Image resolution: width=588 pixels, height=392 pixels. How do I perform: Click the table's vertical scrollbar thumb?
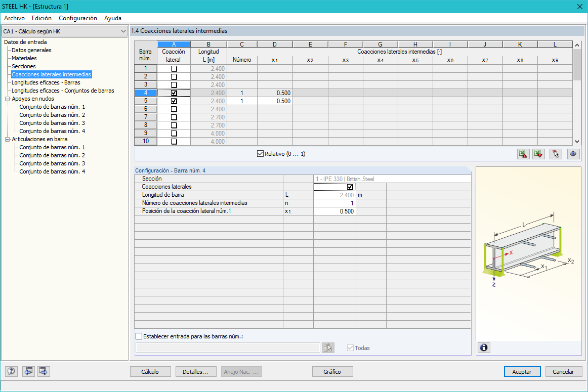point(577,64)
